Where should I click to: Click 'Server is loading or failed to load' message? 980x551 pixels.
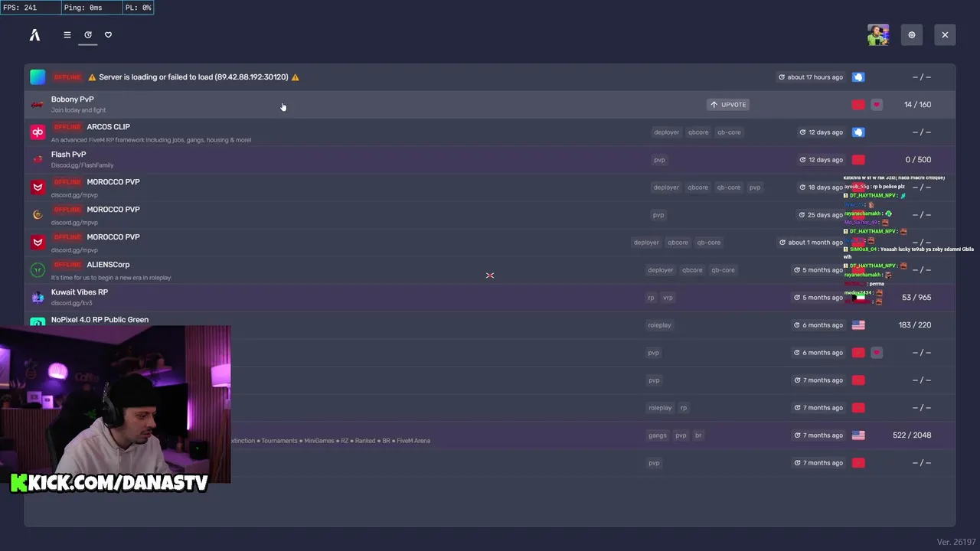(193, 77)
